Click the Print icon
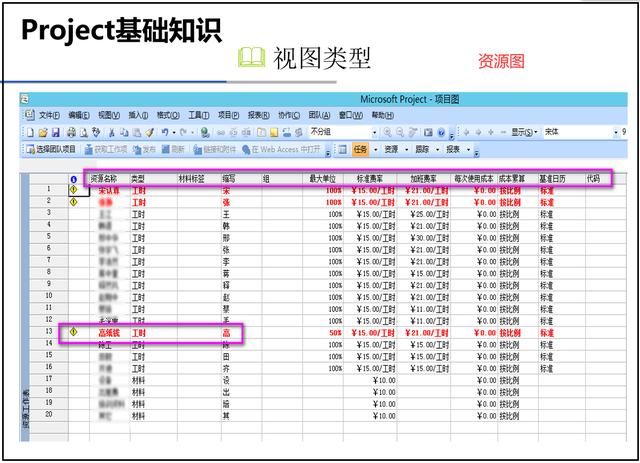This screenshot has height=463, width=640. [71, 133]
